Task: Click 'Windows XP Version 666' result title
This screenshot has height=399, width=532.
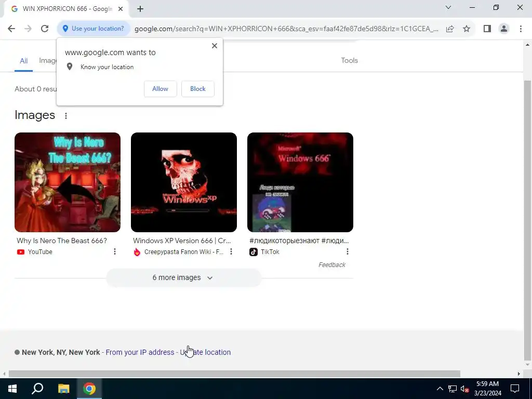Action: click(x=182, y=241)
